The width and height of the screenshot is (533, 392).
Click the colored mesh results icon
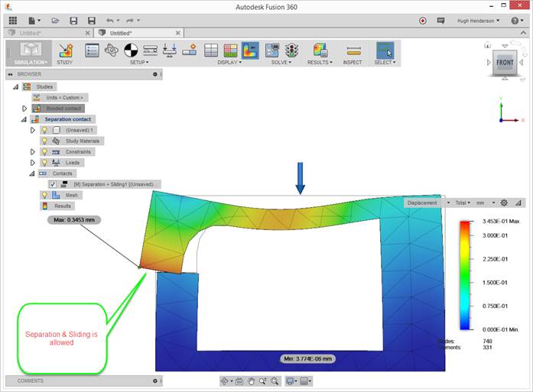pyautogui.click(x=230, y=50)
